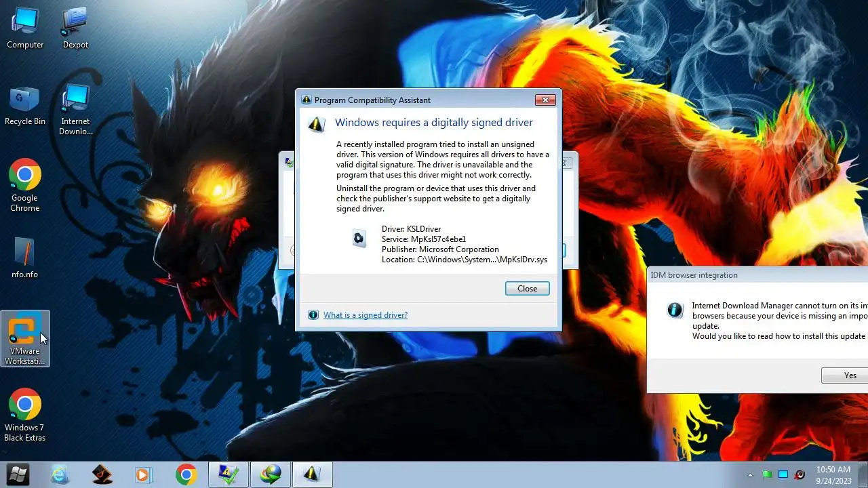Image resolution: width=868 pixels, height=488 pixels.
Task: Switch to the Internet Download Manager taskbar button
Action: pos(271,474)
